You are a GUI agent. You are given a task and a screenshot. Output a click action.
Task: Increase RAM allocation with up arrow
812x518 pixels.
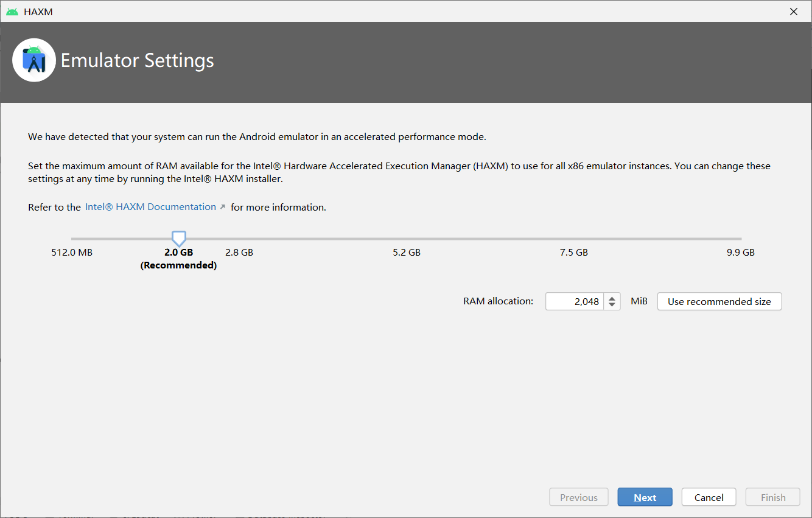tap(612, 298)
